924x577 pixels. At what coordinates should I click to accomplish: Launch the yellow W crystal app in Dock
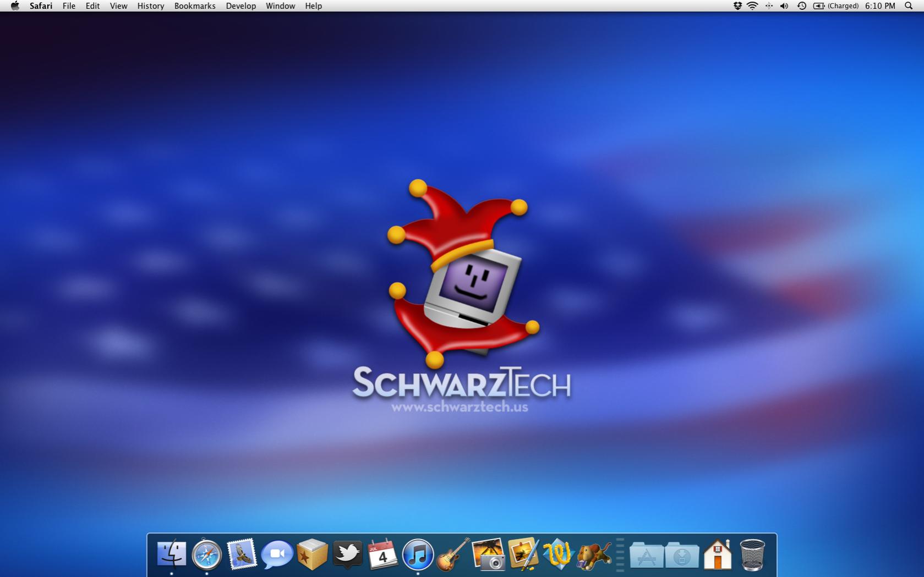559,554
